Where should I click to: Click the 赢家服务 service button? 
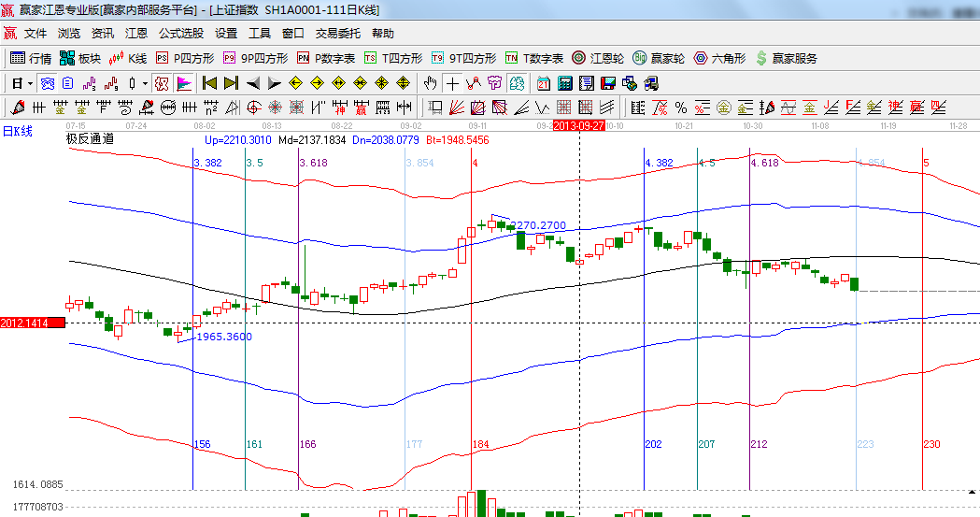coord(786,58)
